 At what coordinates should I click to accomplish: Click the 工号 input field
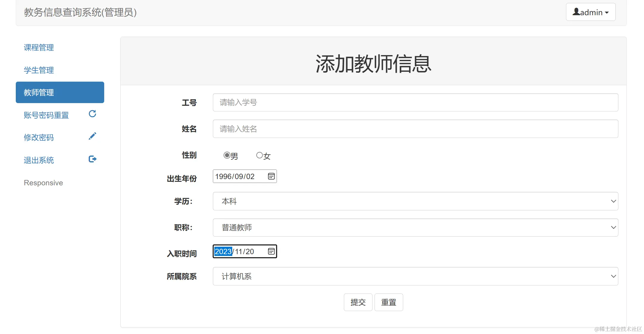click(x=415, y=102)
